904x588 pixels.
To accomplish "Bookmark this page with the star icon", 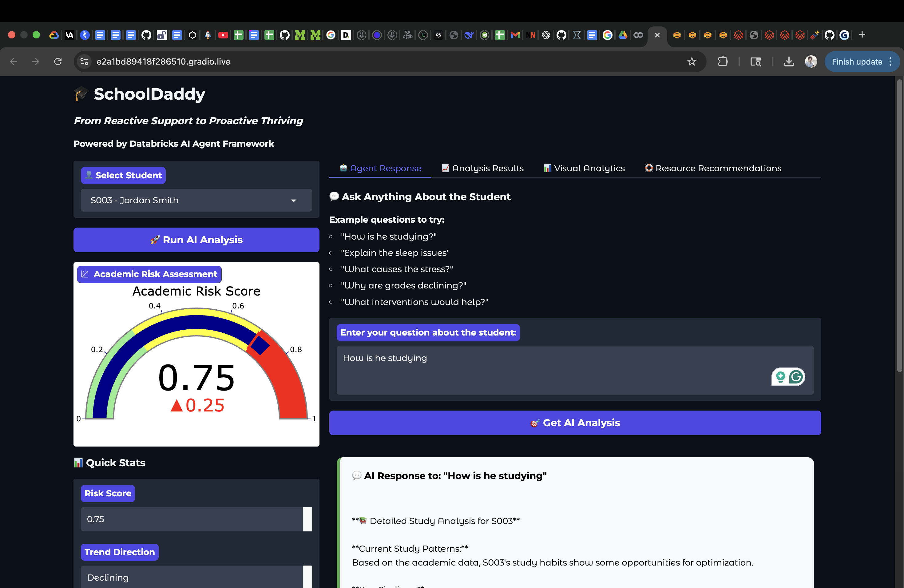I will (x=691, y=62).
